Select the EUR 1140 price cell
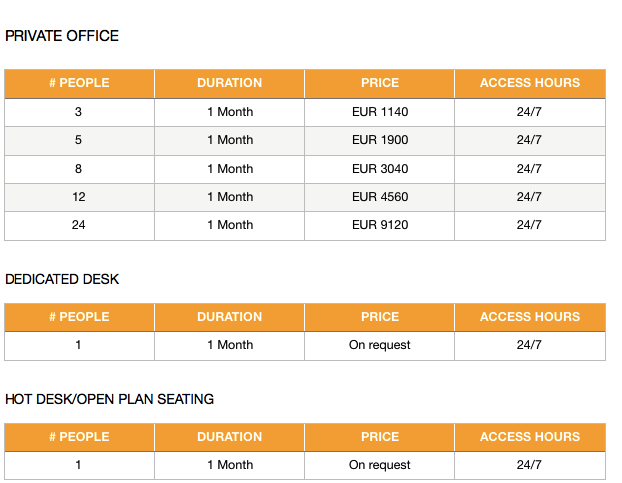Viewport: 622px width, 483px height. [380, 112]
